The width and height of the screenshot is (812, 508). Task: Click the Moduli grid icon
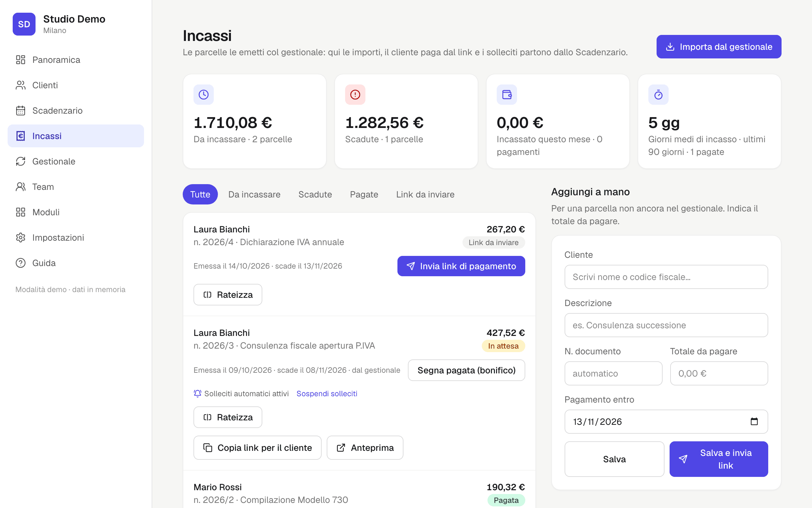(21, 212)
